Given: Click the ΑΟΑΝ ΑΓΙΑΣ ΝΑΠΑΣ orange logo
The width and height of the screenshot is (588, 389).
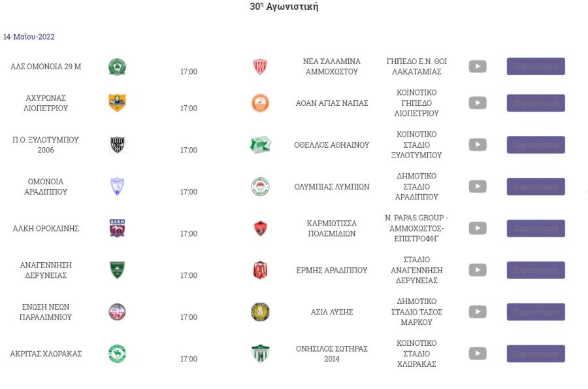Looking at the screenshot, I should coord(260,103).
